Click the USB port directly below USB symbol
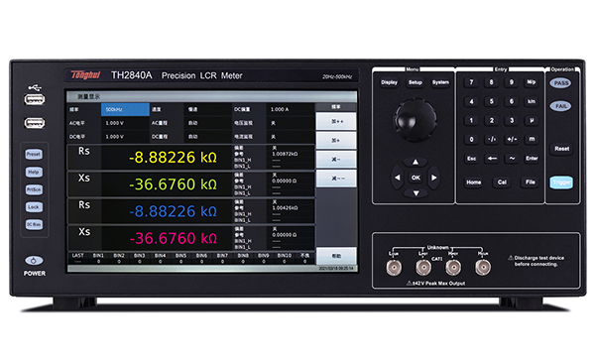 coord(35,100)
